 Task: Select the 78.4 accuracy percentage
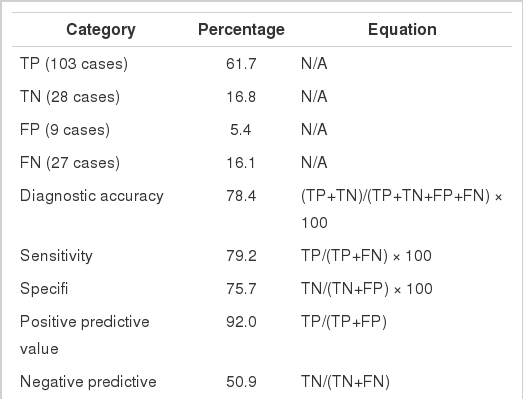[x=241, y=196]
